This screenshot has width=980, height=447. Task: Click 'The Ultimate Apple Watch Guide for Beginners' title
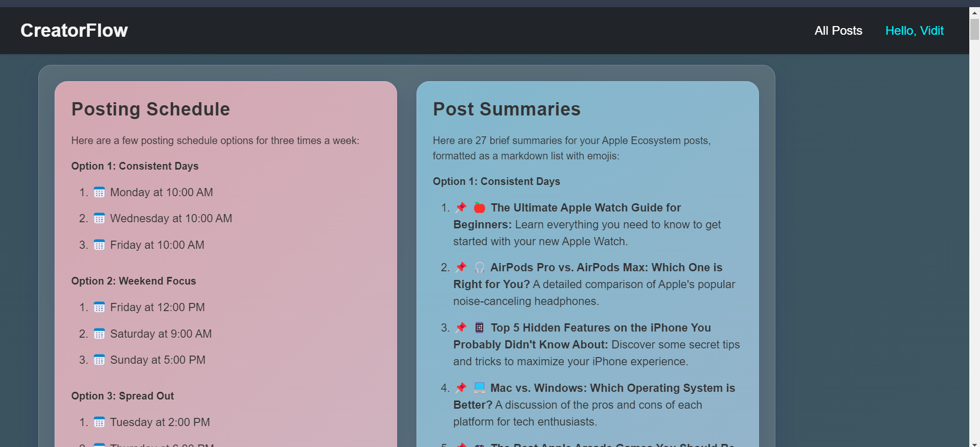567,216
